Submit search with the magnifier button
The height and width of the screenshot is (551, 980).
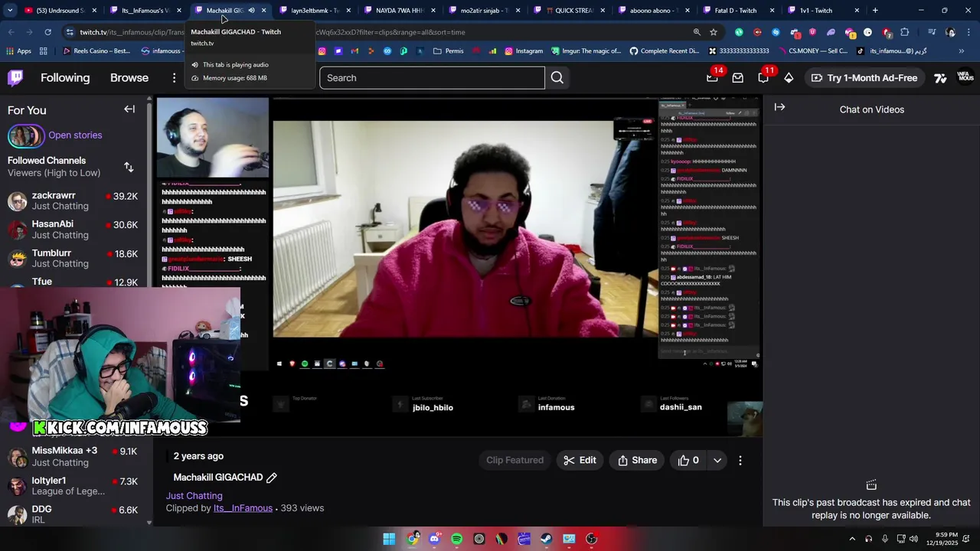point(557,78)
